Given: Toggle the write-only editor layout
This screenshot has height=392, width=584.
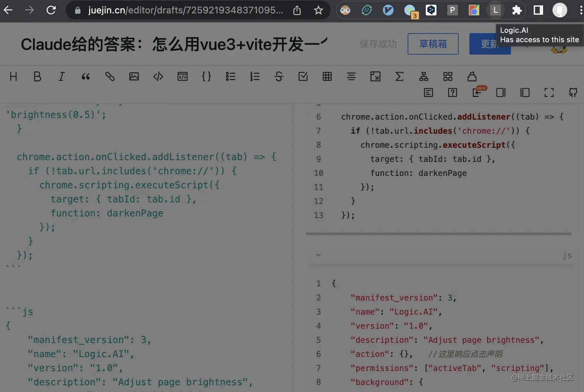Looking at the screenshot, I should [x=501, y=93].
